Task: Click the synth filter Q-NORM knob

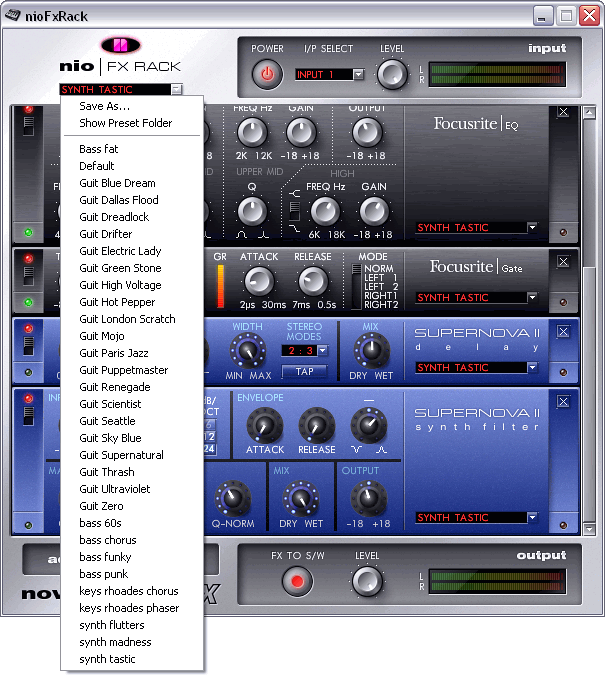Action: pos(233,498)
